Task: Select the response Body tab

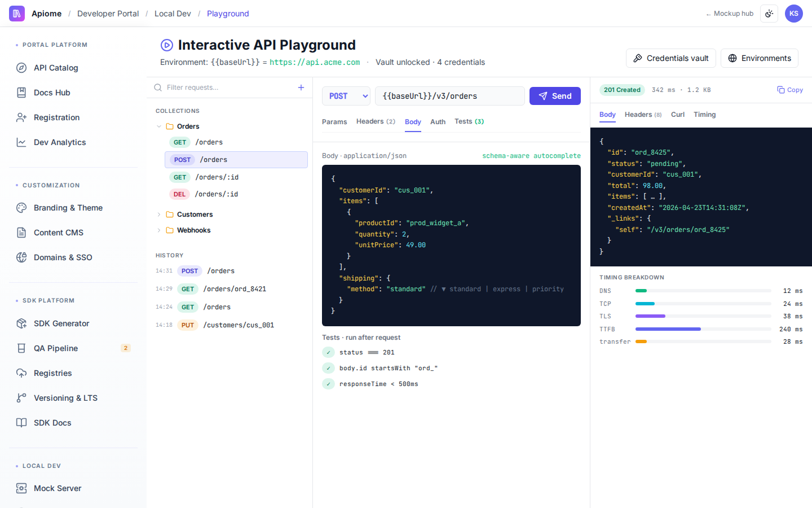Action: coord(607,115)
